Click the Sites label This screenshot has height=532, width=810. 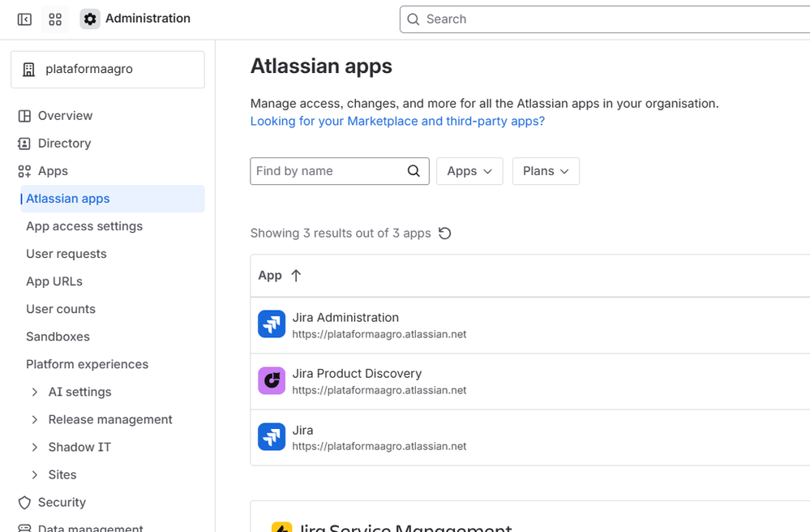[x=62, y=474]
